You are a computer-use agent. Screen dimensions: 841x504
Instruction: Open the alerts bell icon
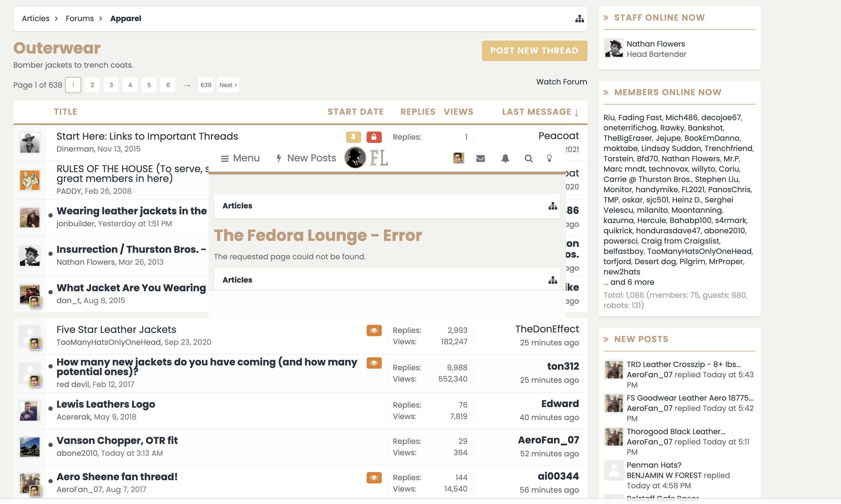[505, 159]
